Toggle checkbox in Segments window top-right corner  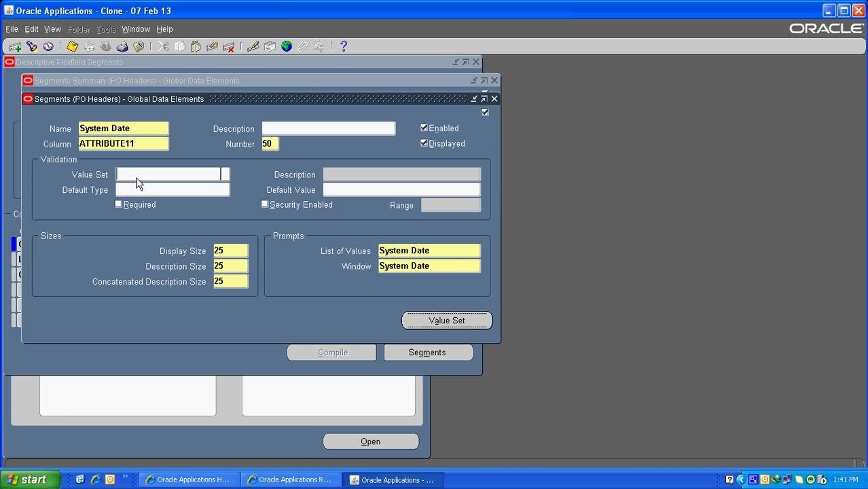click(x=485, y=112)
